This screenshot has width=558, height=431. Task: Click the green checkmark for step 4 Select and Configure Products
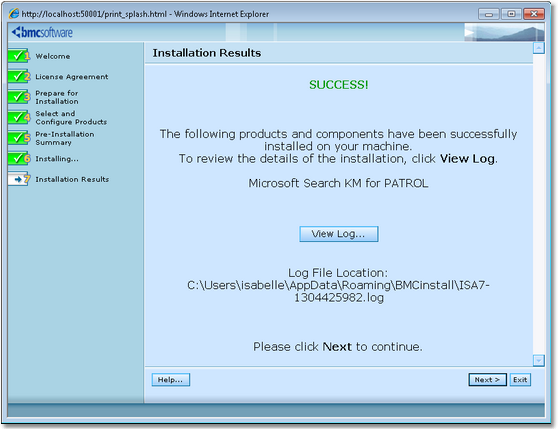(x=19, y=117)
